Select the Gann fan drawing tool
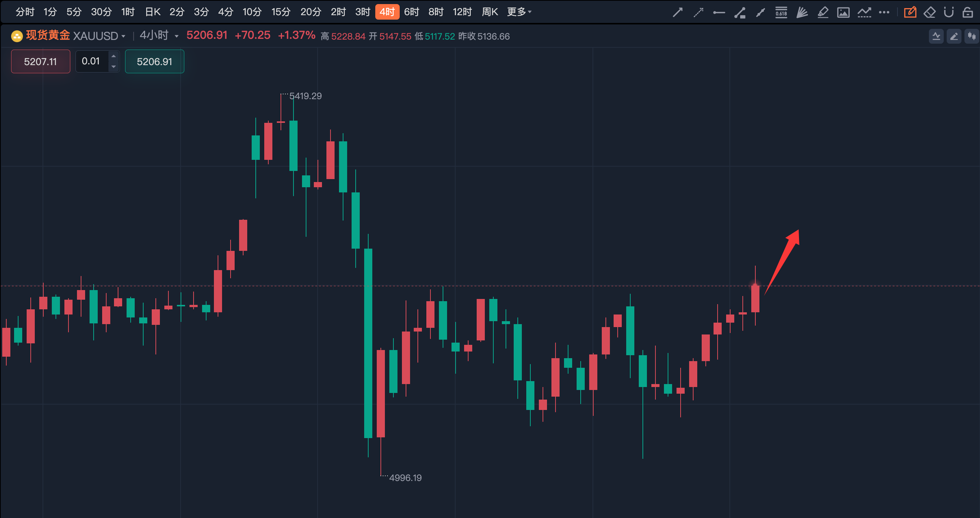This screenshot has width=980, height=518. click(x=802, y=13)
